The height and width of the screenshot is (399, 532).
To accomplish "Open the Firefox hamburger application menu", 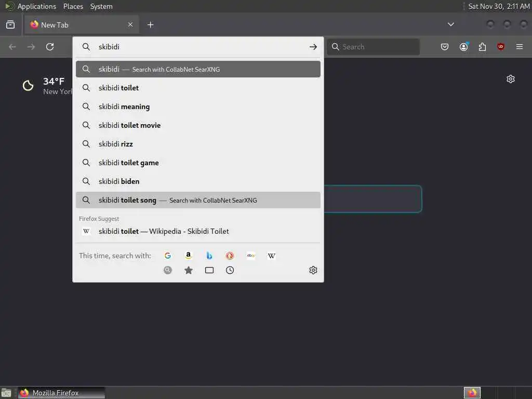I will click(x=520, y=47).
